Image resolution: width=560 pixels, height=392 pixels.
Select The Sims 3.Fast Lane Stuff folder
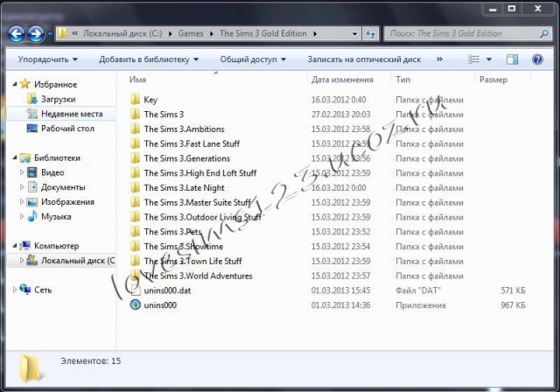coord(192,143)
